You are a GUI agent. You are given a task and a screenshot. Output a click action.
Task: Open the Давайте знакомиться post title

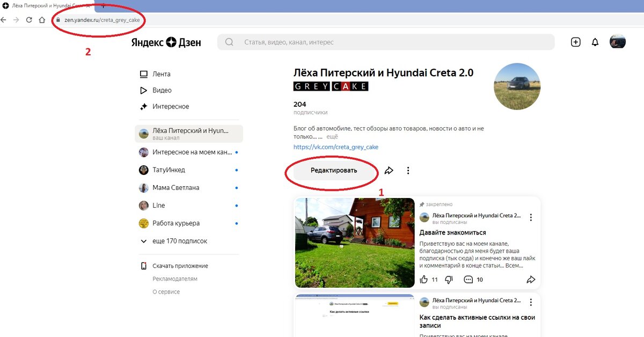click(x=452, y=232)
